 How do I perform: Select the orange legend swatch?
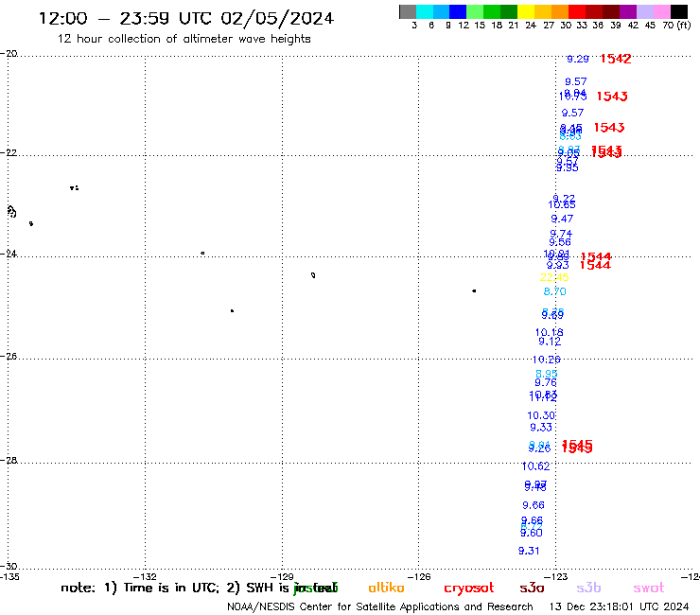click(x=560, y=11)
